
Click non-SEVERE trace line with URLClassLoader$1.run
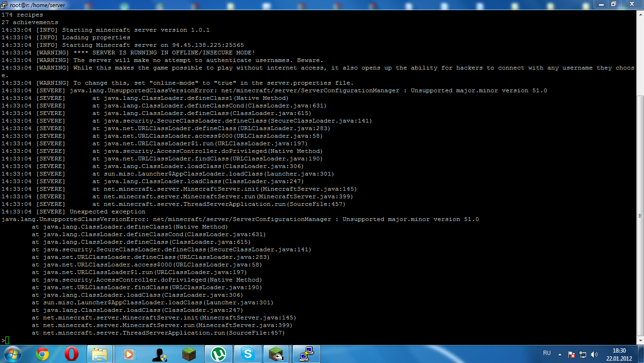[139, 272]
